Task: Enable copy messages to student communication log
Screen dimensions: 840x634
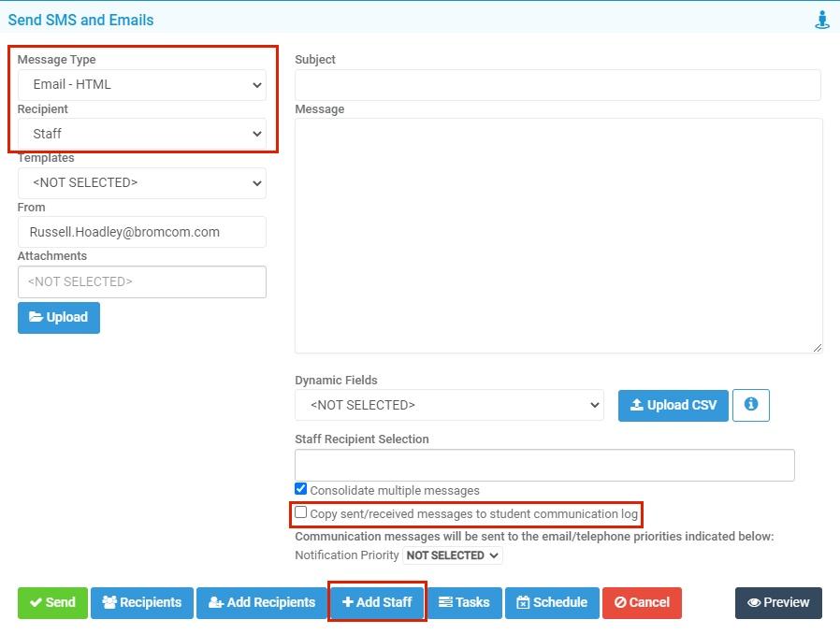Action: pos(301,512)
